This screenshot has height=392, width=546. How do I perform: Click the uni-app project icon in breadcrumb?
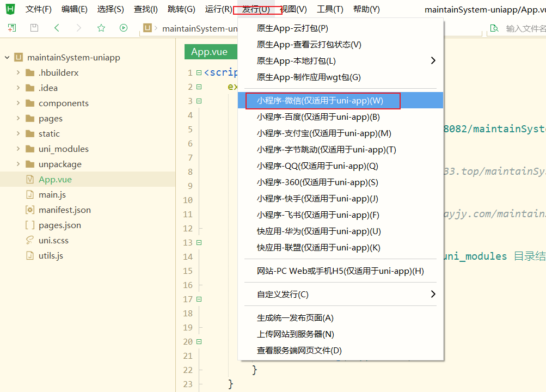click(148, 28)
